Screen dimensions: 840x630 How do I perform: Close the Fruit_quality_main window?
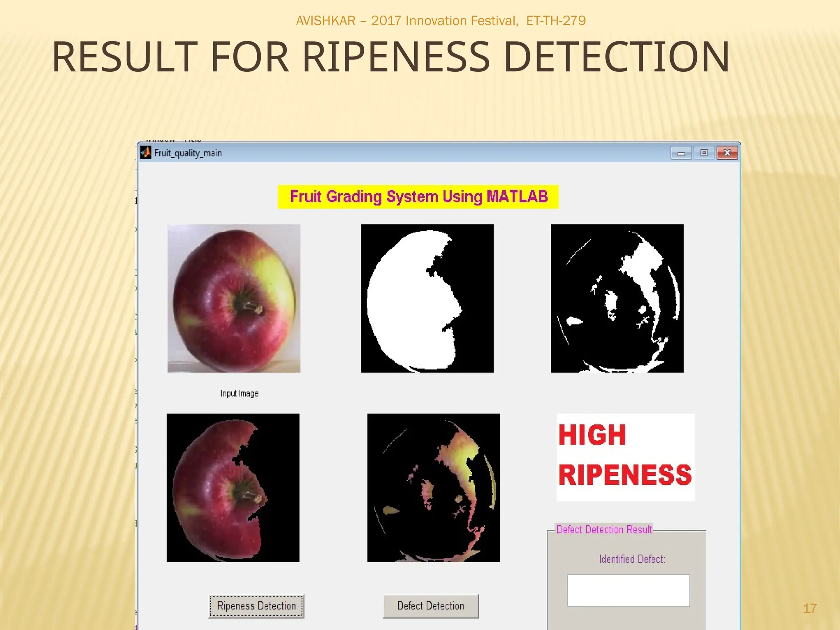pyautogui.click(x=727, y=153)
